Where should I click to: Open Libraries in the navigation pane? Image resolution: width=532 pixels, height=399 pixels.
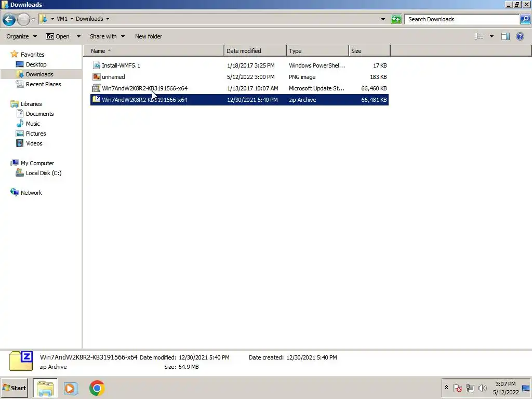coord(31,104)
